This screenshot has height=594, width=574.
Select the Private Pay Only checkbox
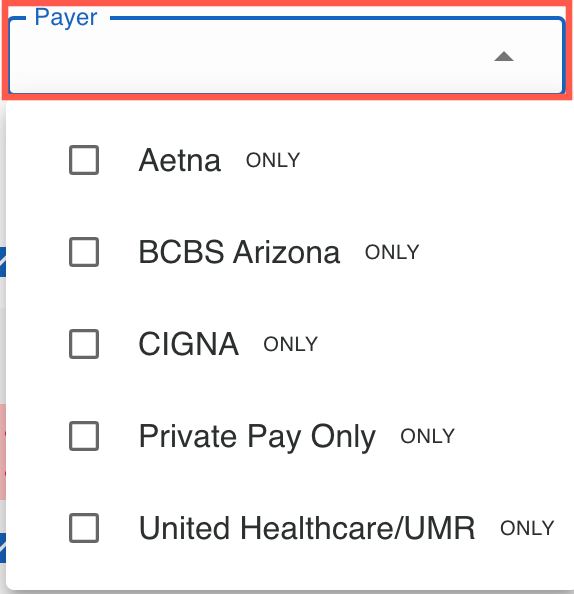[x=84, y=436]
